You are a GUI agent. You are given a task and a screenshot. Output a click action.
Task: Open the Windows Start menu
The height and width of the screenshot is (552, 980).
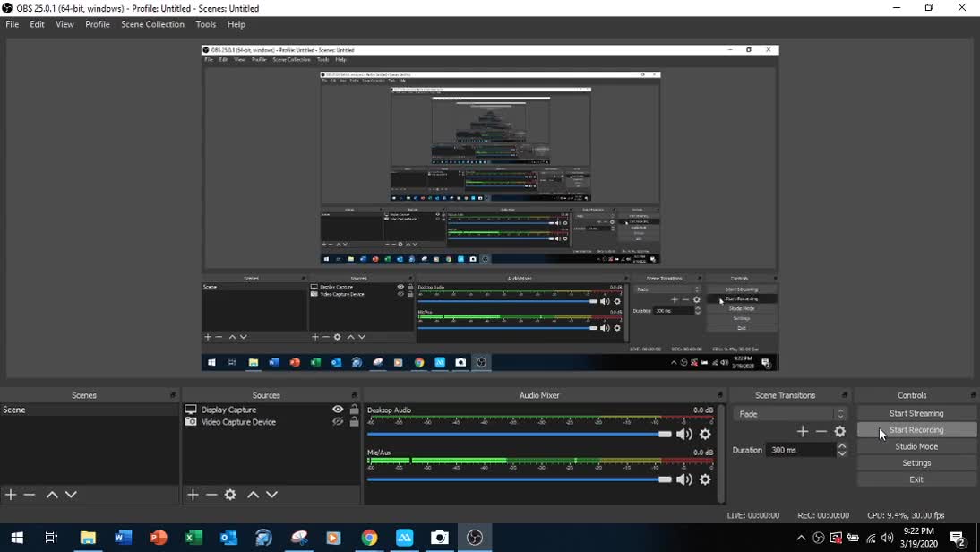coord(18,538)
